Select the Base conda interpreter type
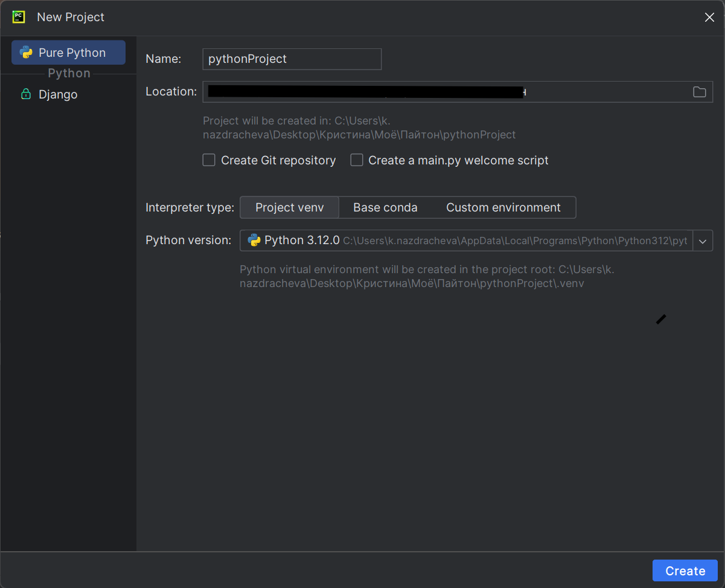 coord(385,207)
